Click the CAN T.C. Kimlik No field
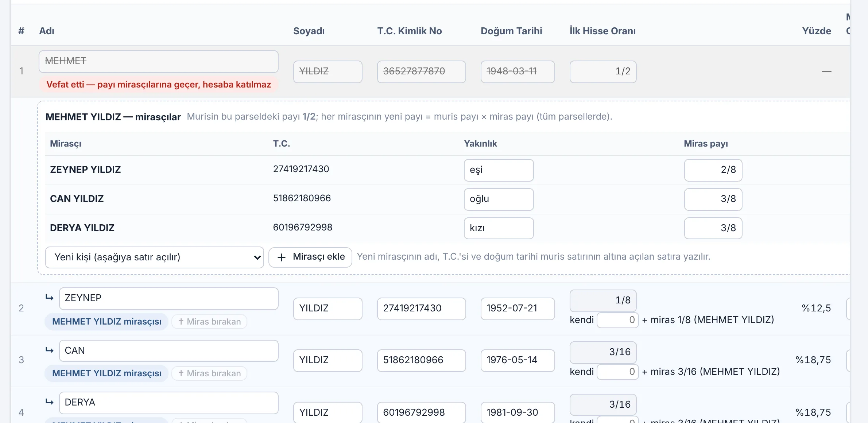 (421, 361)
